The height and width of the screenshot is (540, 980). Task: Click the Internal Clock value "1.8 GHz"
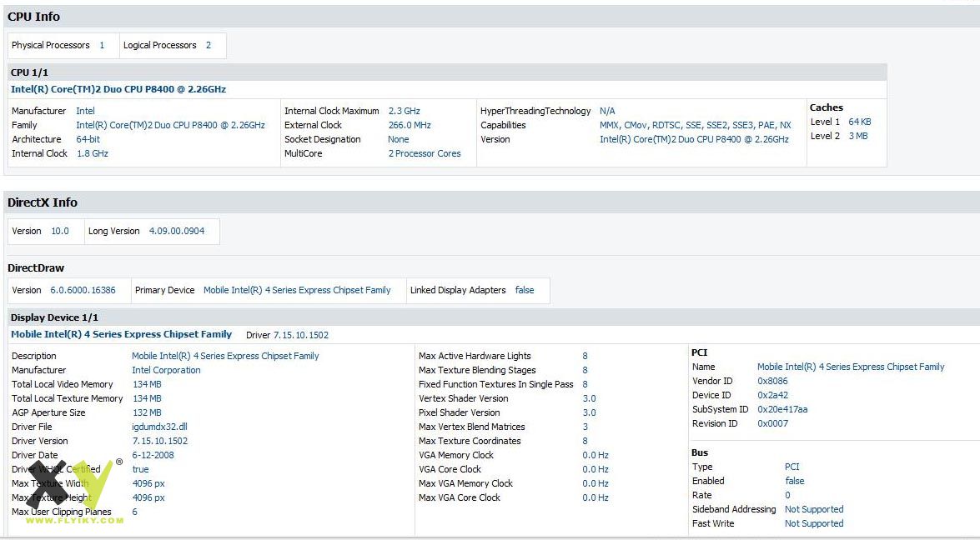point(93,153)
